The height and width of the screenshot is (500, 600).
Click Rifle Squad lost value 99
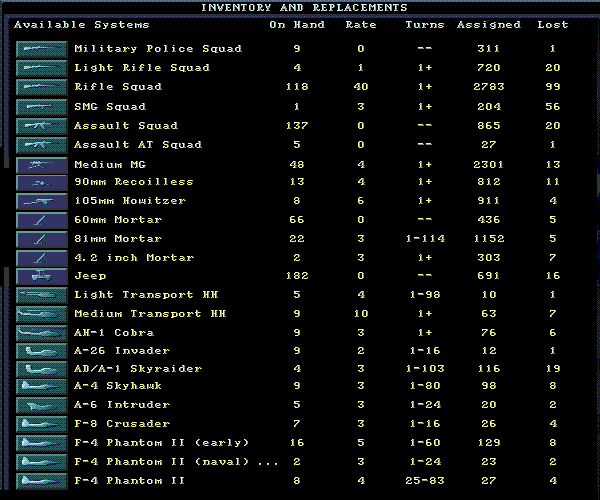(x=553, y=87)
